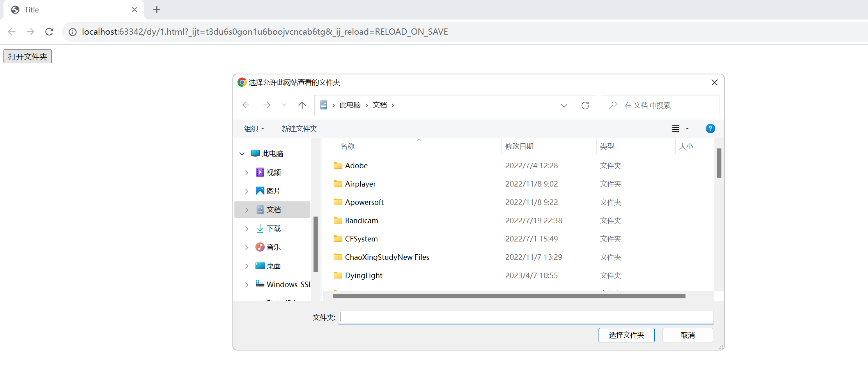Select 此电脑 in navigation tree
Image resolution: width=868 pixels, height=377 pixels.
point(273,153)
